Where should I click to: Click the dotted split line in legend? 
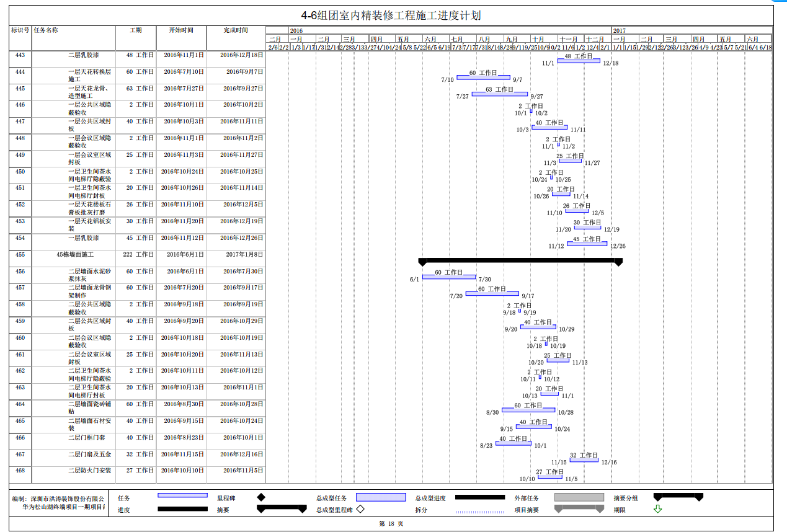[x=480, y=512]
